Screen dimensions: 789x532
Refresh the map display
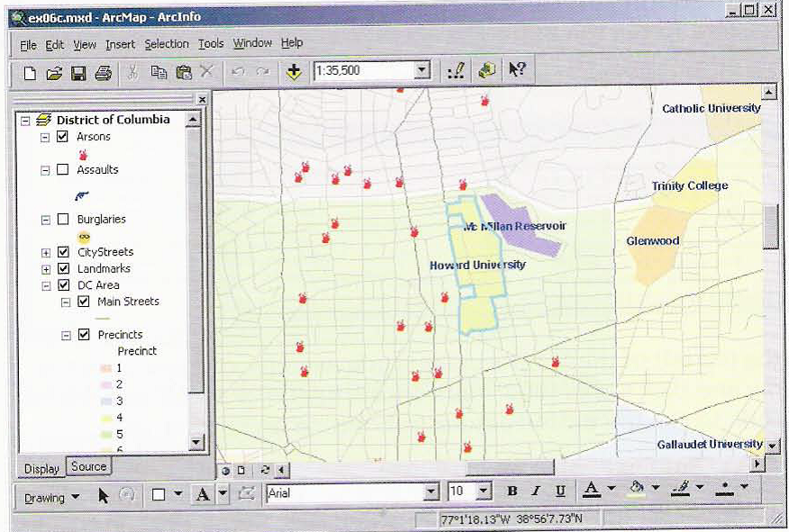[x=265, y=470]
